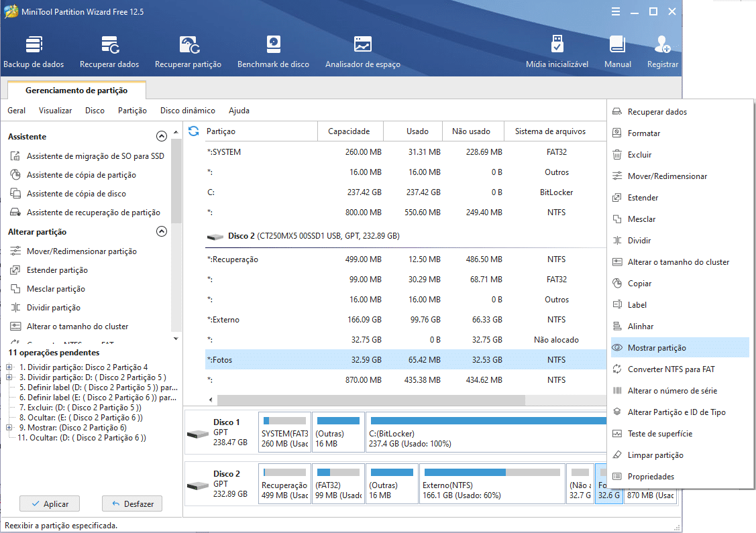
Task: Open the Disco dinâmico menu
Action: pos(188,111)
